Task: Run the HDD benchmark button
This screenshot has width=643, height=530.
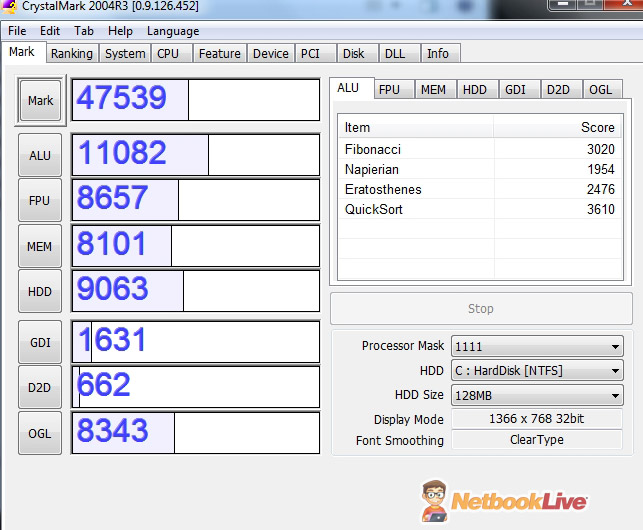Action: coord(40,291)
